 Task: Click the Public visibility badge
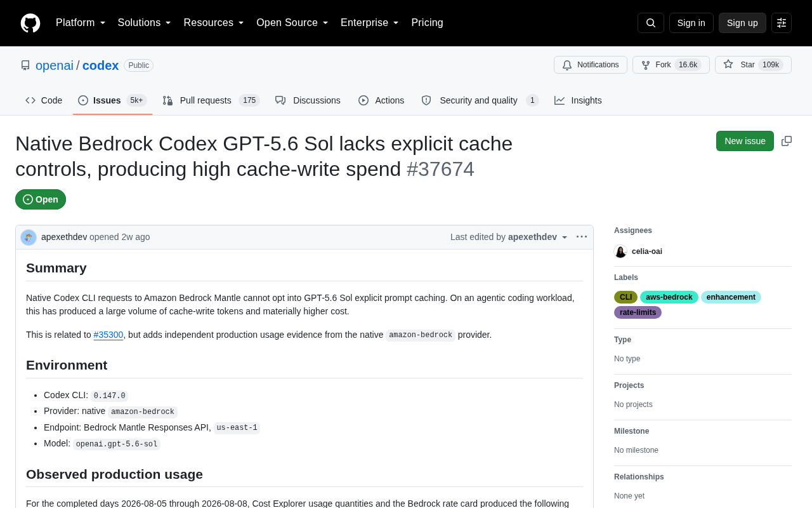point(138,65)
